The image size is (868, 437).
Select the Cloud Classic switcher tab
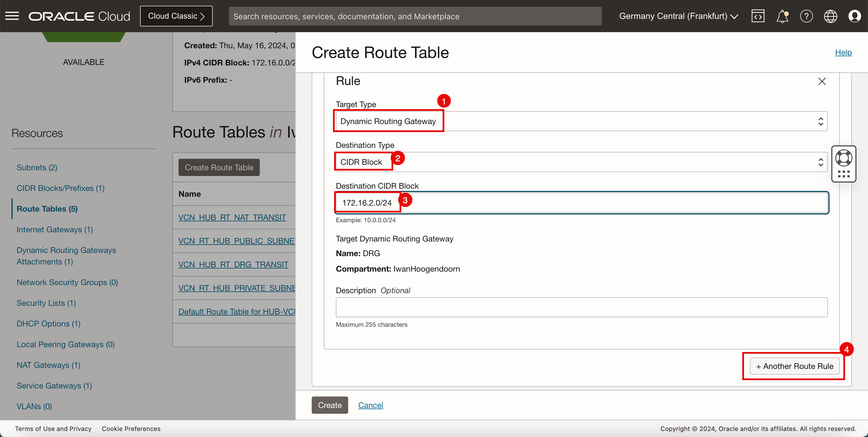click(176, 16)
